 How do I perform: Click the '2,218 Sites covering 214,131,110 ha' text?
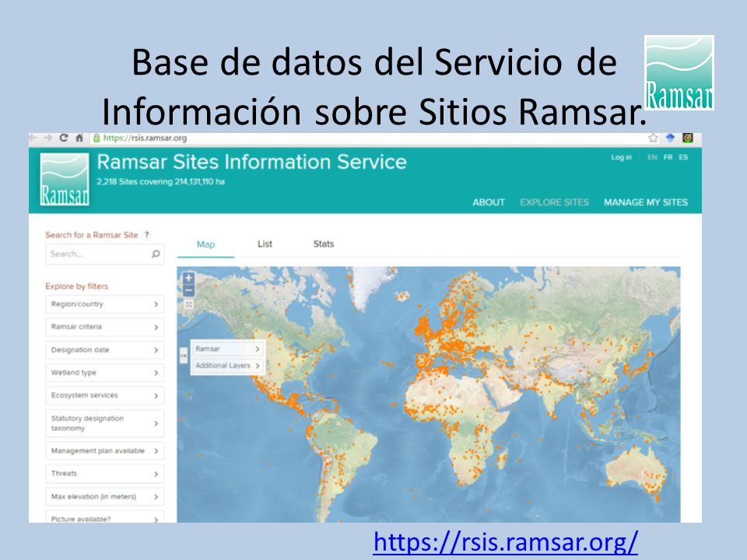160,182
